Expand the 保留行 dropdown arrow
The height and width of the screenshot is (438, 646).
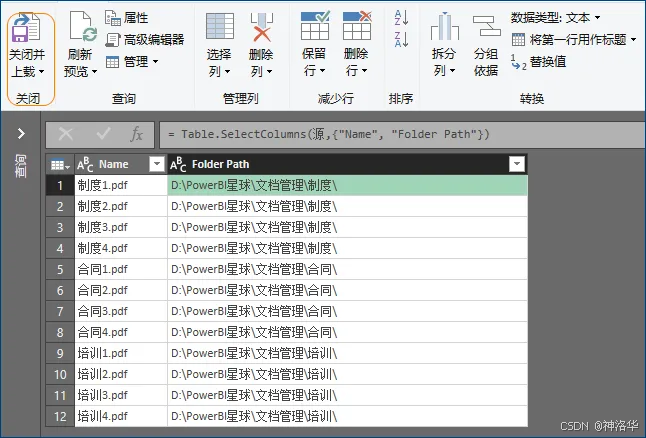click(322, 71)
